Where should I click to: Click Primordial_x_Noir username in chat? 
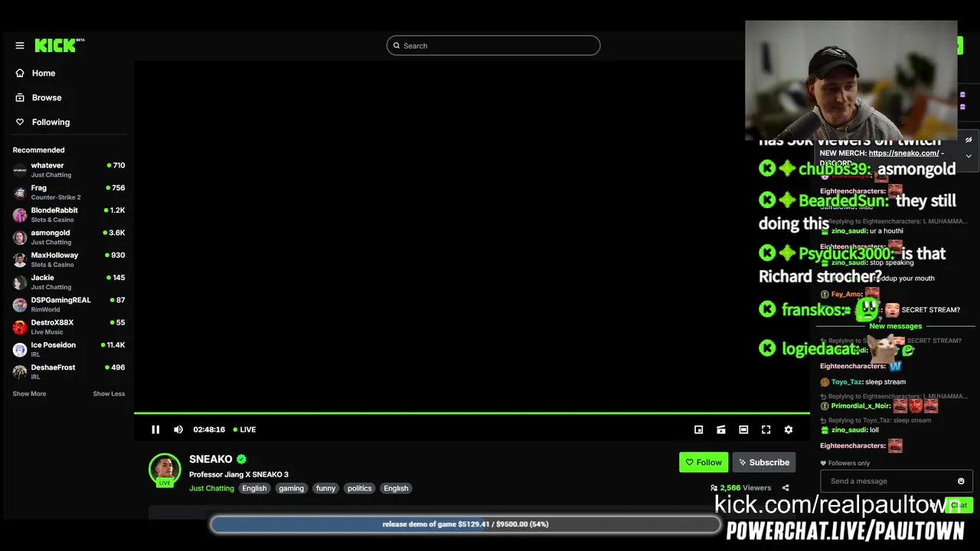point(861,406)
